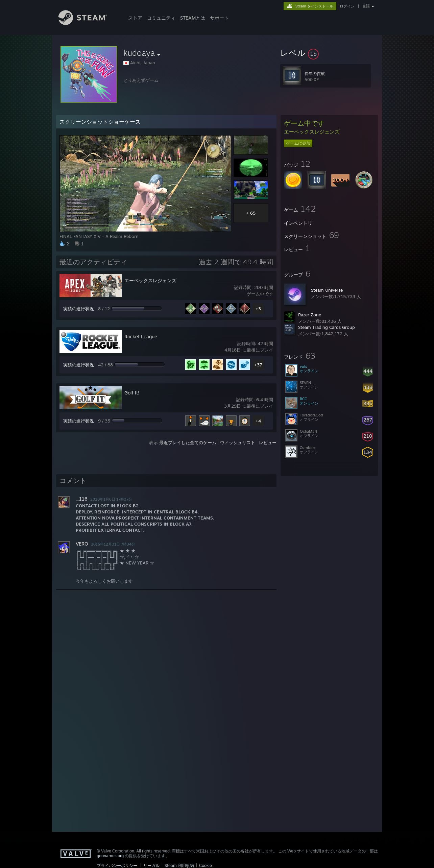The image size is (434, 868).
Task: Open the ゲーム 142 games list
Action: [300, 209]
